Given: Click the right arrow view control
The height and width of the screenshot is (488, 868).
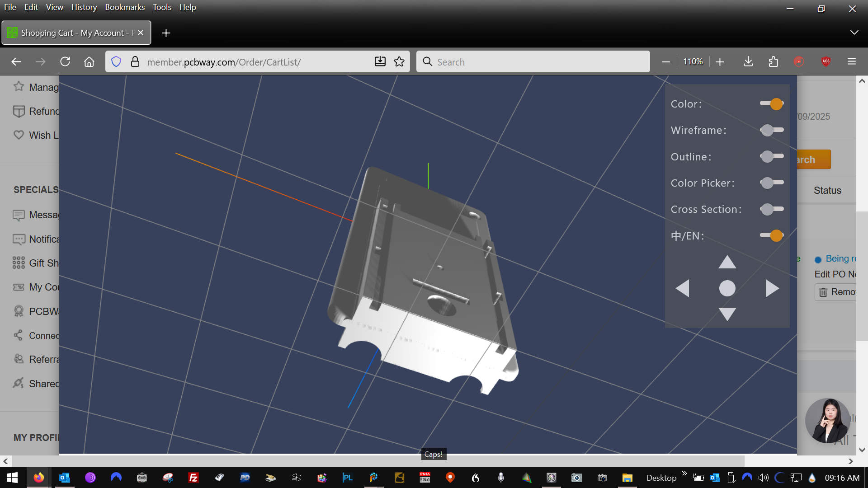Looking at the screenshot, I should point(772,288).
